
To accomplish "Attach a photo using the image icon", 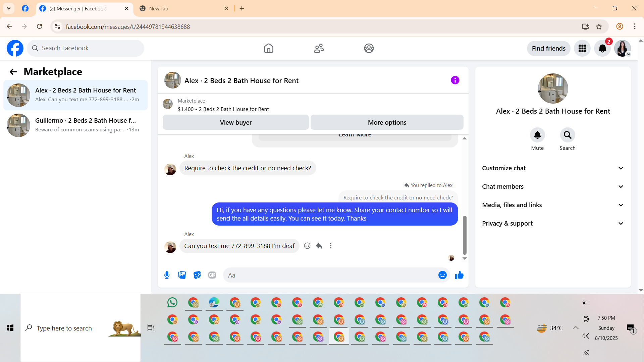I will [x=182, y=275].
